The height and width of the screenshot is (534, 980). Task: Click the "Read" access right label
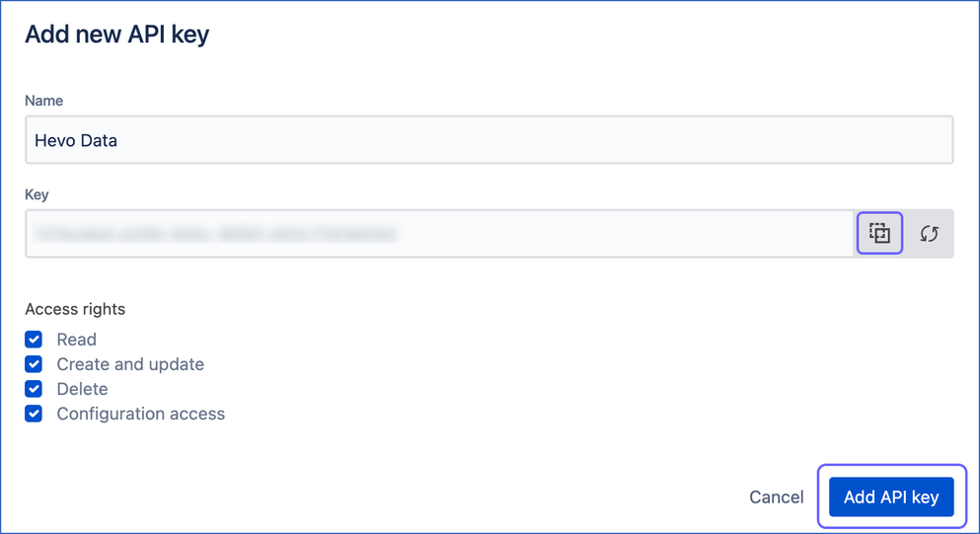(x=76, y=340)
